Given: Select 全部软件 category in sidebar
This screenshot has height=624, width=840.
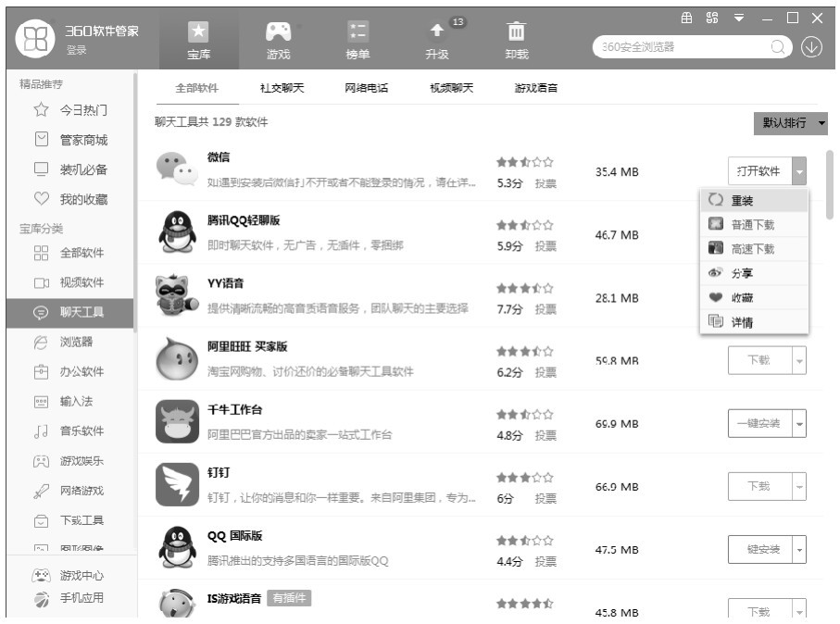Looking at the screenshot, I should [69, 253].
